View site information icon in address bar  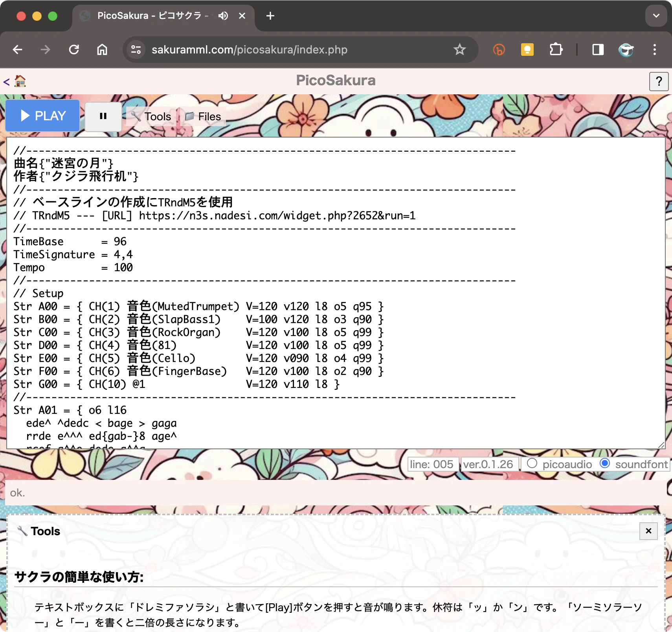(x=136, y=50)
